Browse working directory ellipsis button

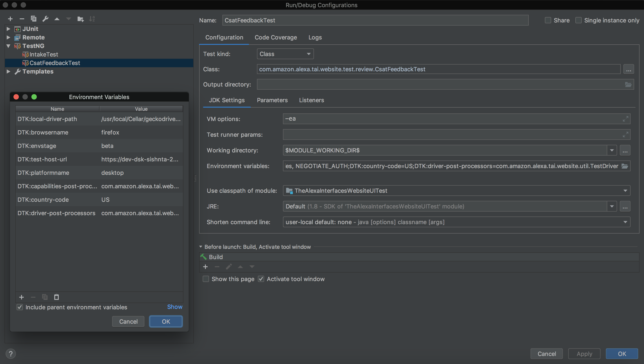(625, 150)
